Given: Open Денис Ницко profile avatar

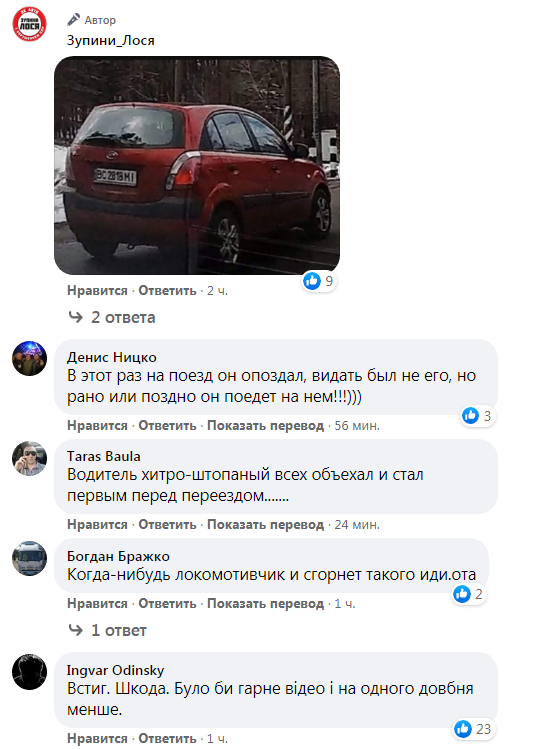Looking at the screenshot, I should coord(29,358).
